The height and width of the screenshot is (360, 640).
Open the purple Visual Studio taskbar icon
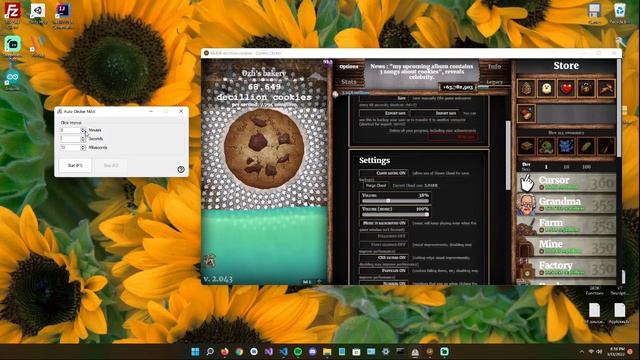(x=269, y=351)
